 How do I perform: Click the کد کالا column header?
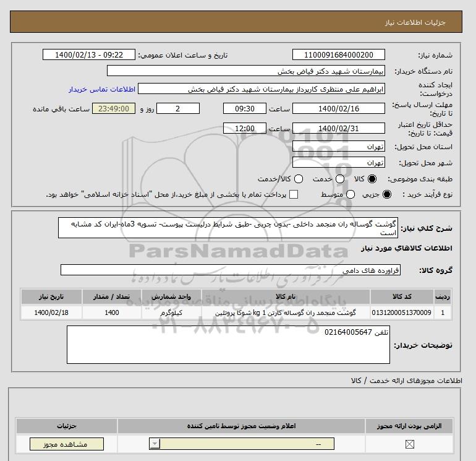click(402, 296)
